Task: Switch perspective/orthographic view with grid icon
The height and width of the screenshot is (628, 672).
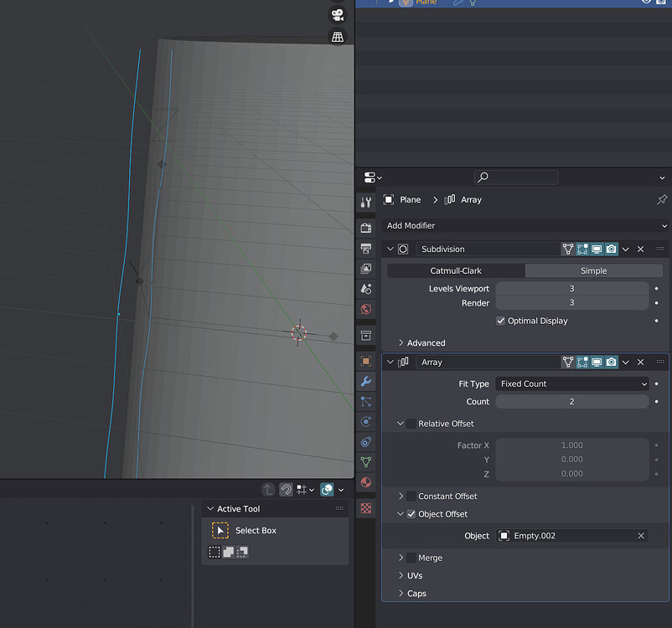Action: (338, 37)
